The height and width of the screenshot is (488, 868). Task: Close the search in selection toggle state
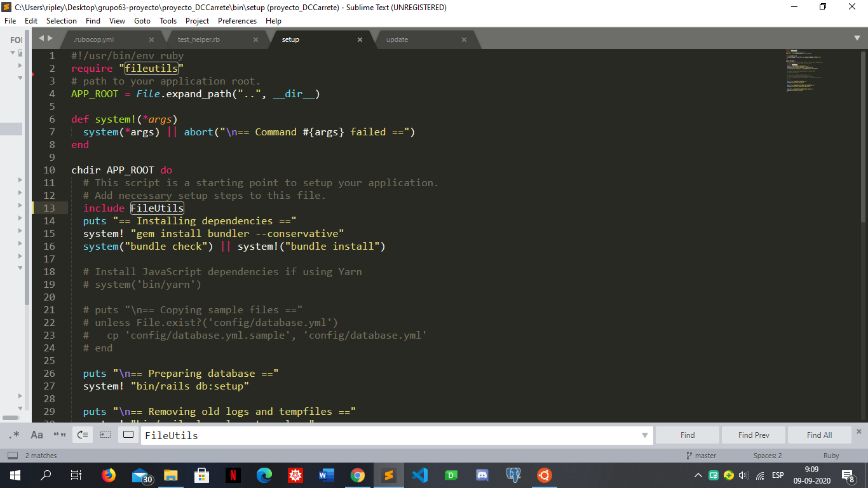(105, 435)
